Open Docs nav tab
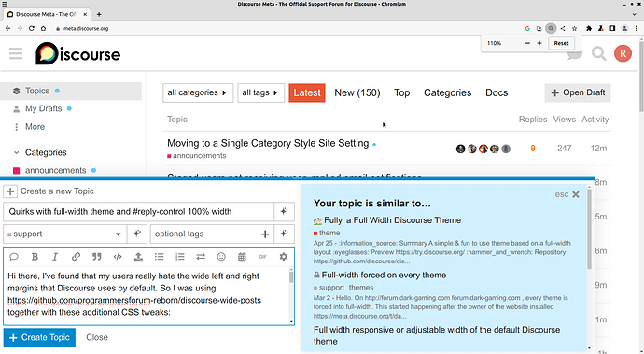The image size is (644, 354). pyautogui.click(x=497, y=92)
